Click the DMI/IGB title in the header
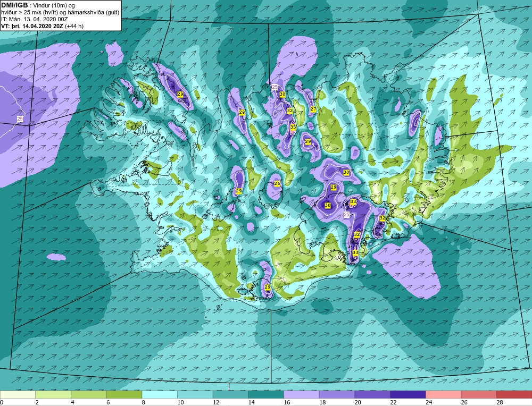Viewport: 532px width, 406px height. [14, 5]
